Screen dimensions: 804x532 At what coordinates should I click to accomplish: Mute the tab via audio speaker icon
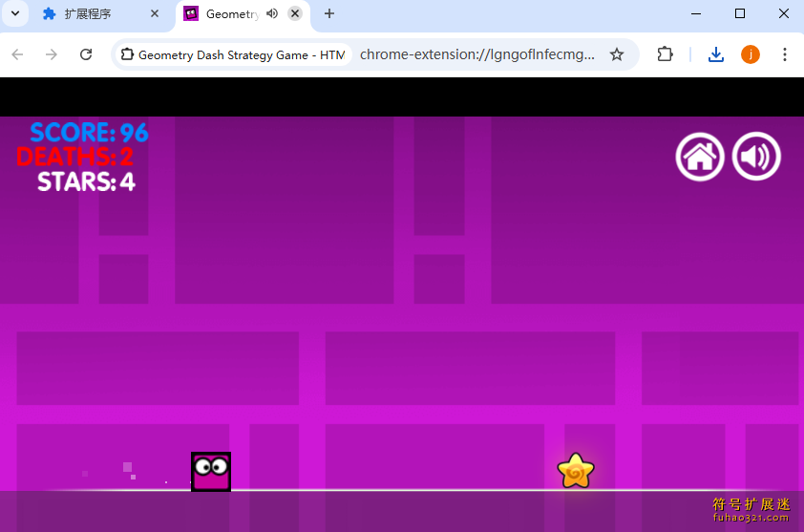[272, 14]
